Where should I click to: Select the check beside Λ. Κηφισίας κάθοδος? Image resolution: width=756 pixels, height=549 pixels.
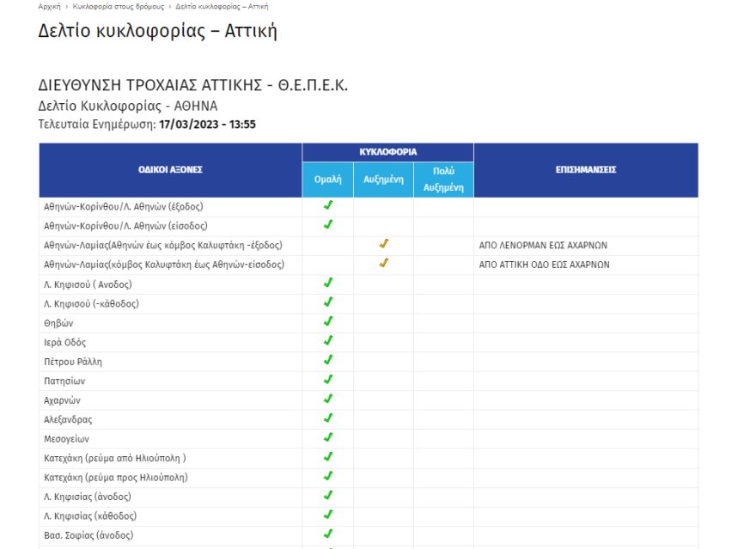(327, 515)
